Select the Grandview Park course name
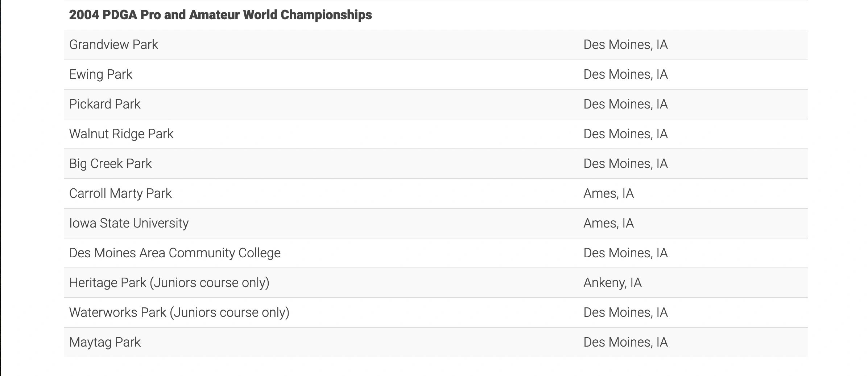Viewport: 868px width, 376px height. [x=113, y=45]
